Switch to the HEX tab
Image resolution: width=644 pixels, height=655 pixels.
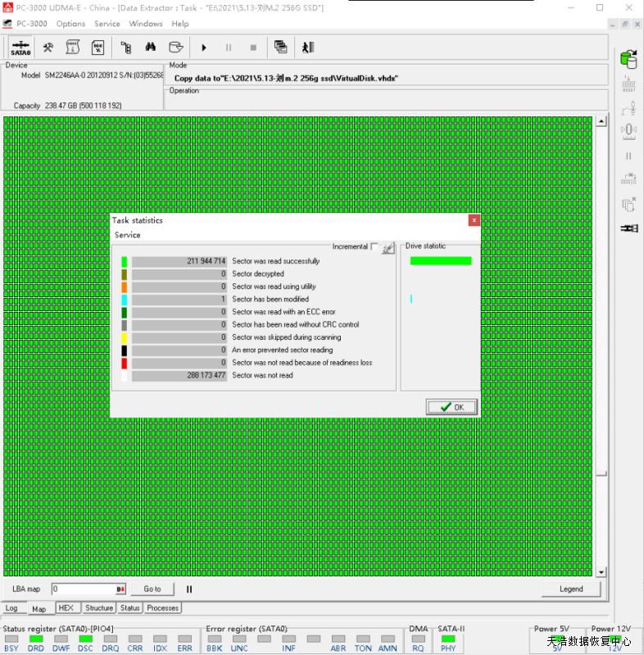(x=66, y=608)
